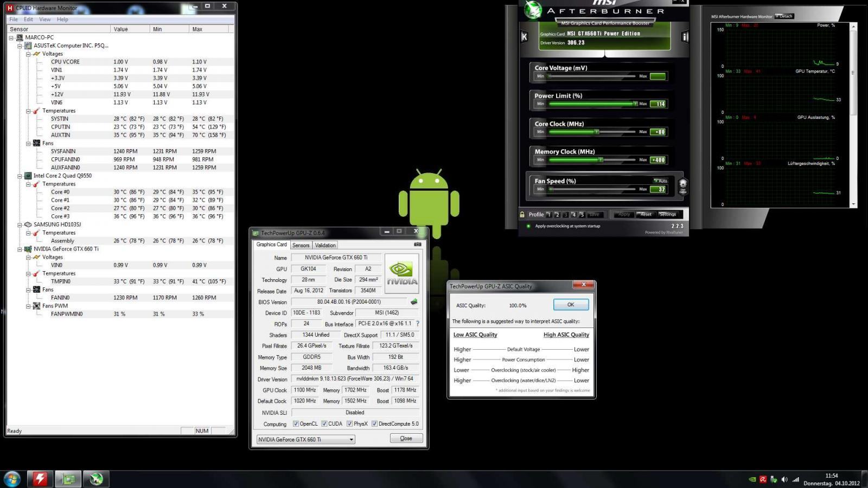Click the taskbar clock showing 11:54
This screenshot has width=868, height=488.
tap(832, 479)
